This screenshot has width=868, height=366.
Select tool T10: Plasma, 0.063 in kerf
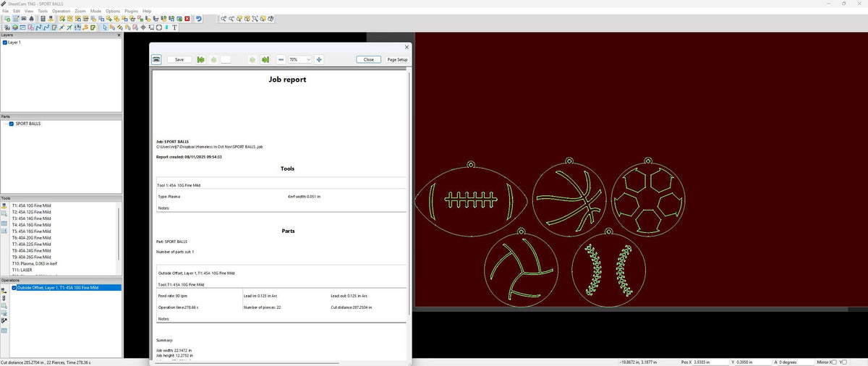click(x=36, y=263)
